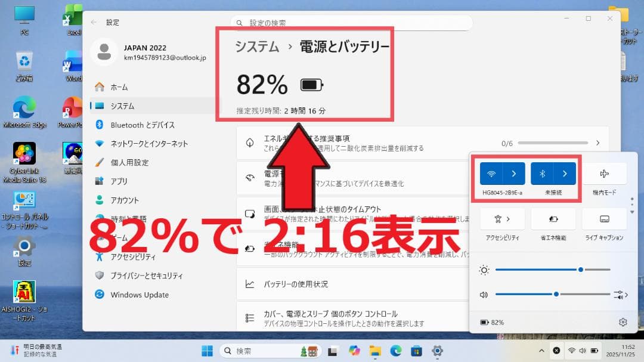Show hidden tray icons with the chevron
The width and height of the screenshot is (644, 362).
541,351
